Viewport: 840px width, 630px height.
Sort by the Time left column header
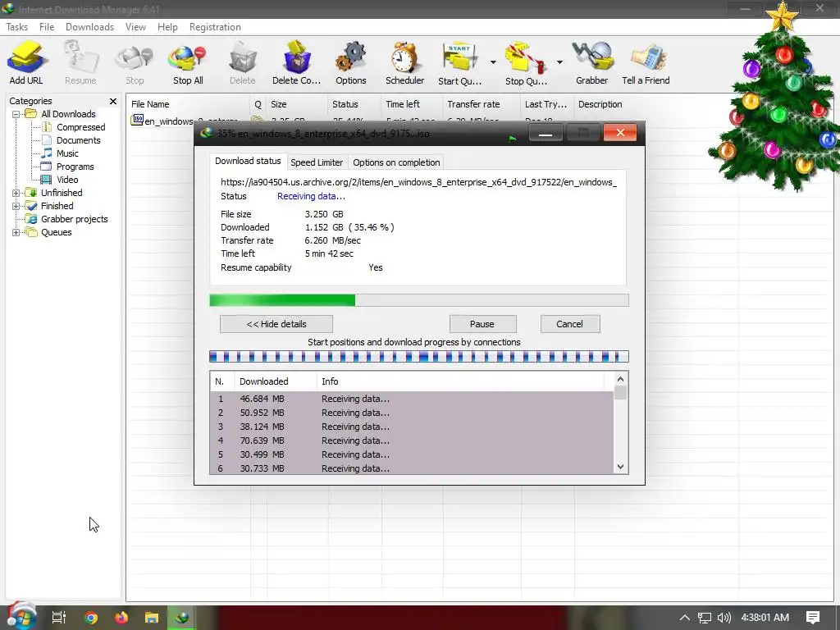click(x=412, y=104)
